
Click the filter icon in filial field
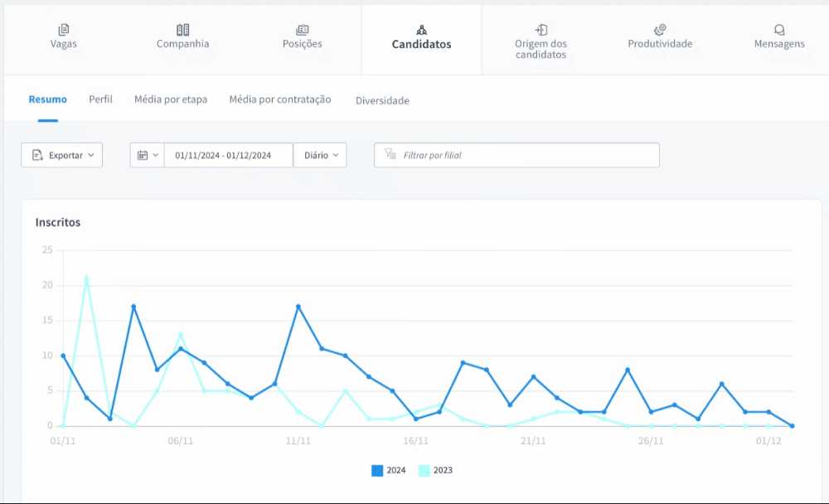point(390,154)
